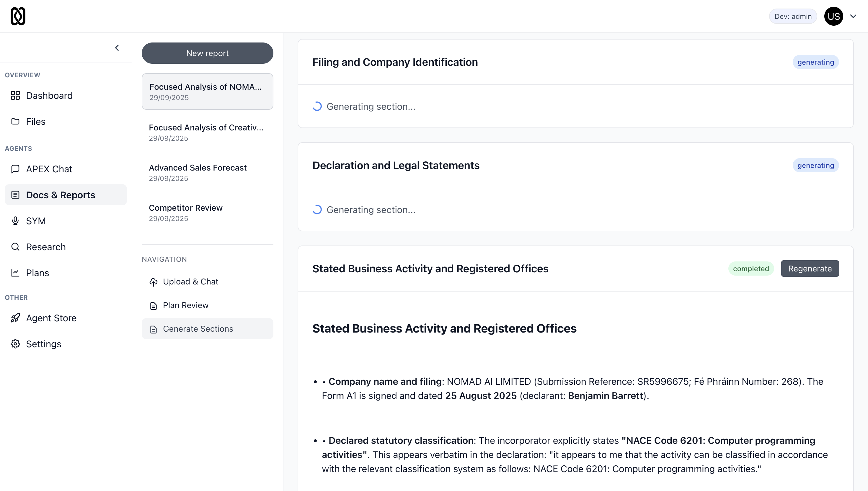Click the APEX Chat speech bubble icon
The image size is (868, 491).
click(x=15, y=169)
